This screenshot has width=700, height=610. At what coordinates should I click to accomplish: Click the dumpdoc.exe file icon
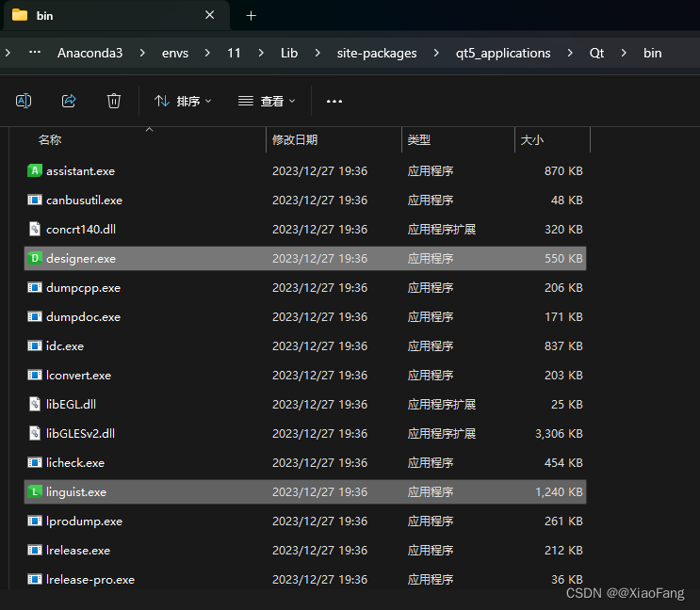34,316
